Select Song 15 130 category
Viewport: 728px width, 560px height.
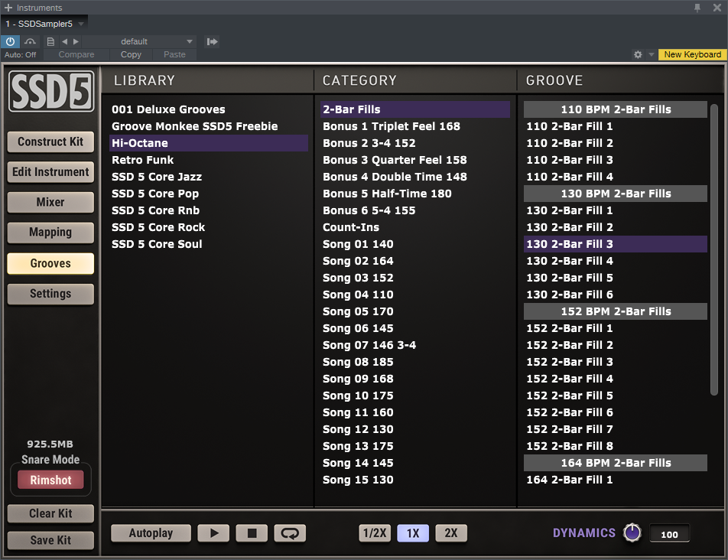[415, 480]
